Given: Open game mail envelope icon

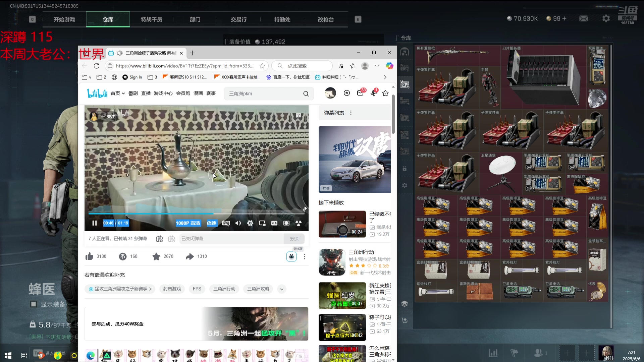Looking at the screenshot, I should click(584, 18).
